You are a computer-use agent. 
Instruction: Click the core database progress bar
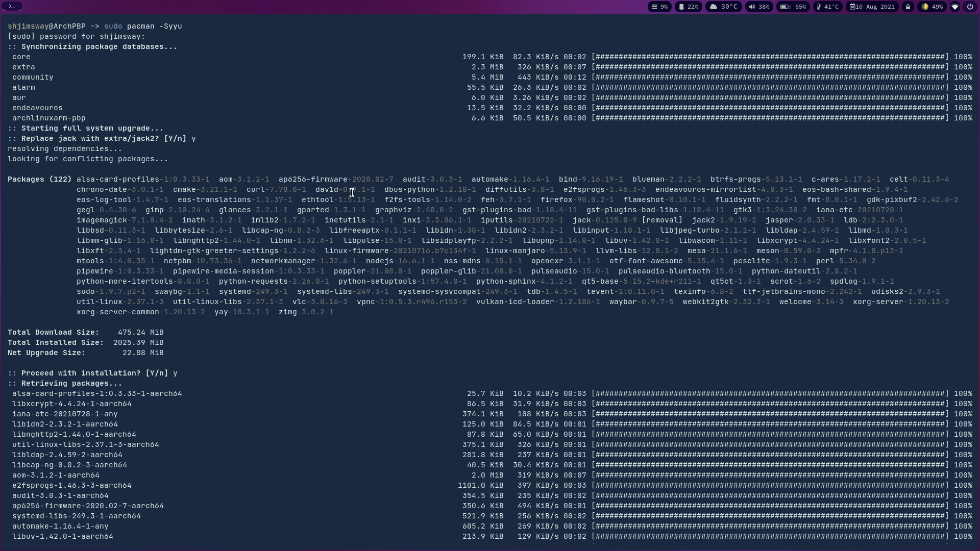[x=770, y=57]
